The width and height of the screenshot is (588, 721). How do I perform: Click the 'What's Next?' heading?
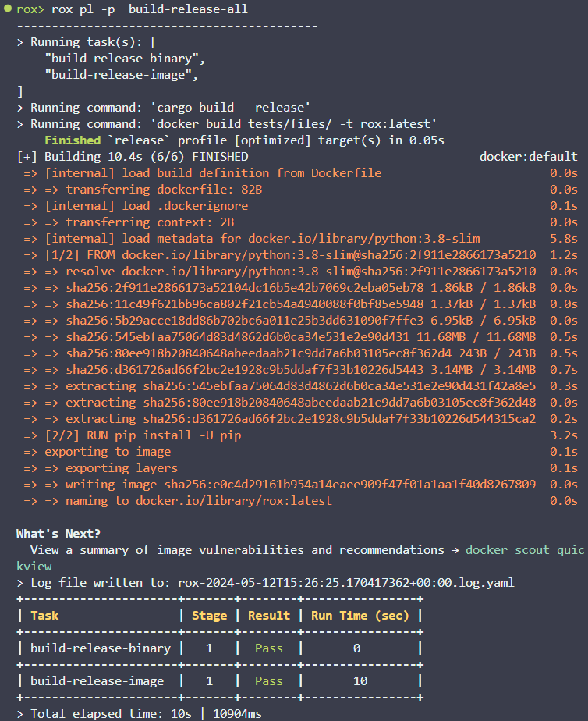(x=58, y=534)
